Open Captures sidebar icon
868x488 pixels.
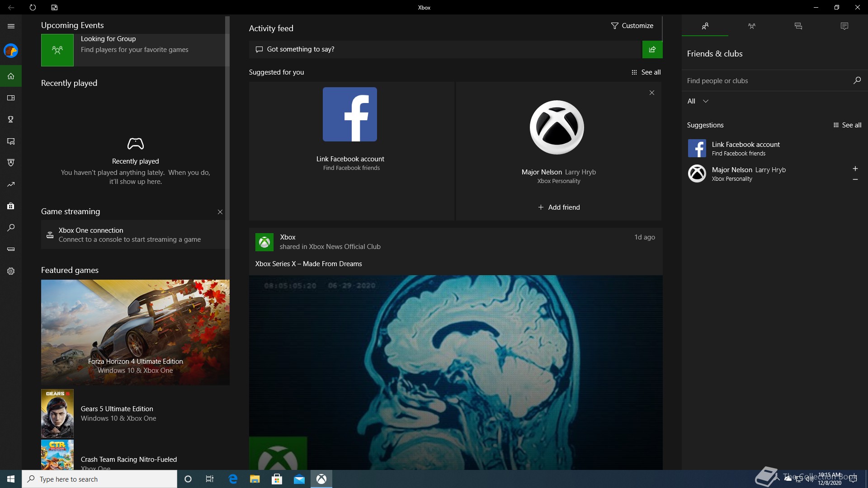click(11, 141)
